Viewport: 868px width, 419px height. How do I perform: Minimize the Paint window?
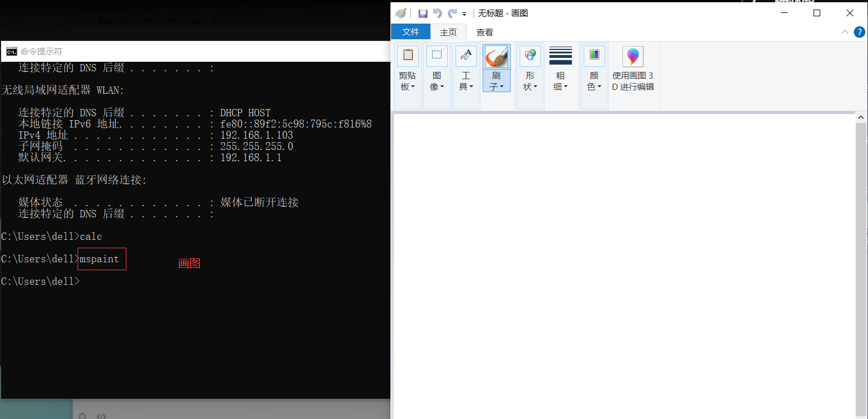[785, 13]
